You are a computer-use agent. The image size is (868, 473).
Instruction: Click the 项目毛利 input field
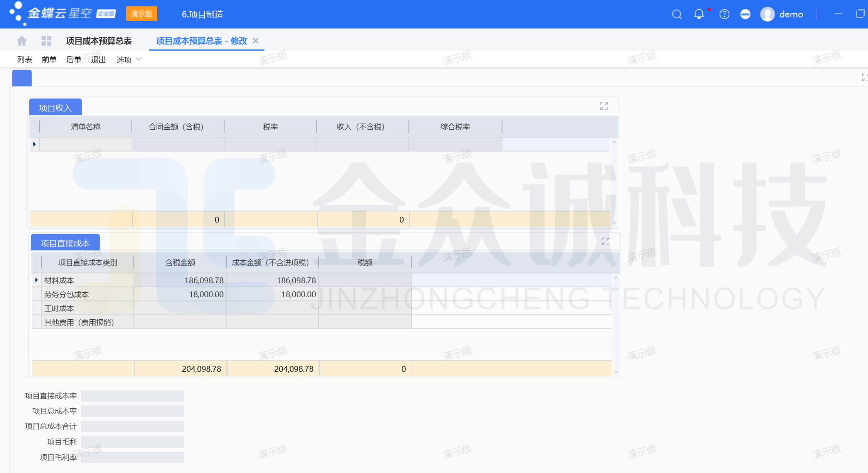click(x=132, y=442)
